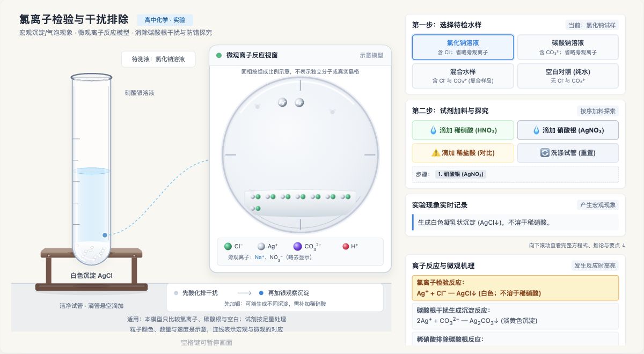Click the 空格键可暂停画面 hint
644x354 pixels.
207,342
